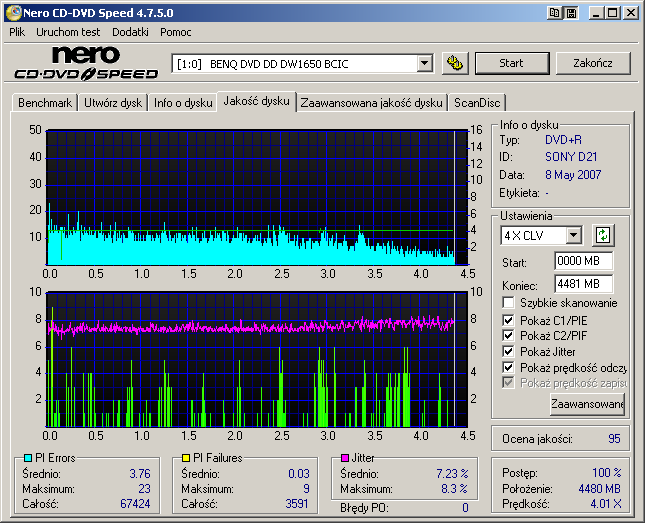Toggle the Pokaż C1/PIE checkbox
Image resolution: width=645 pixels, height=523 pixels.
508,320
